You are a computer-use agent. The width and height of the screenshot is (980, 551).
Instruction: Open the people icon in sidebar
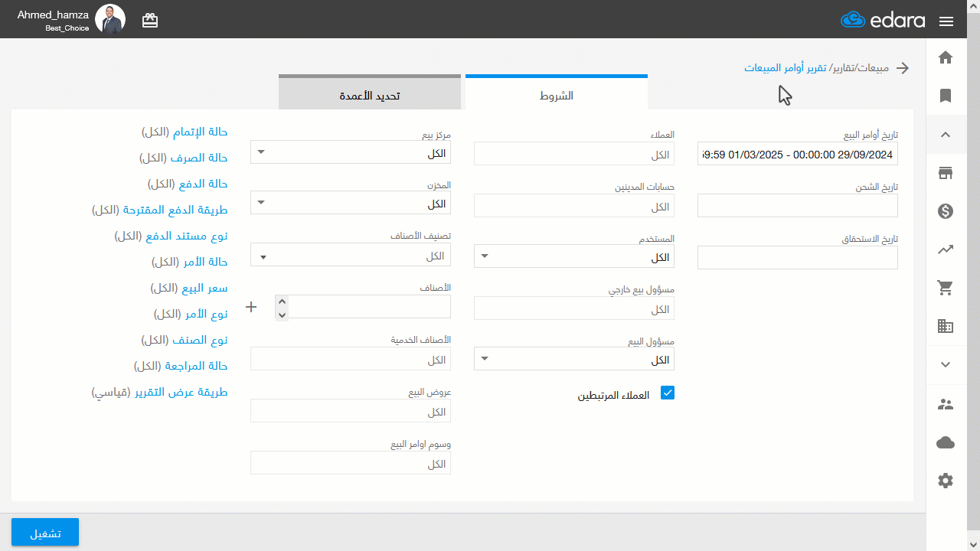pyautogui.click(x=946, y=404)
